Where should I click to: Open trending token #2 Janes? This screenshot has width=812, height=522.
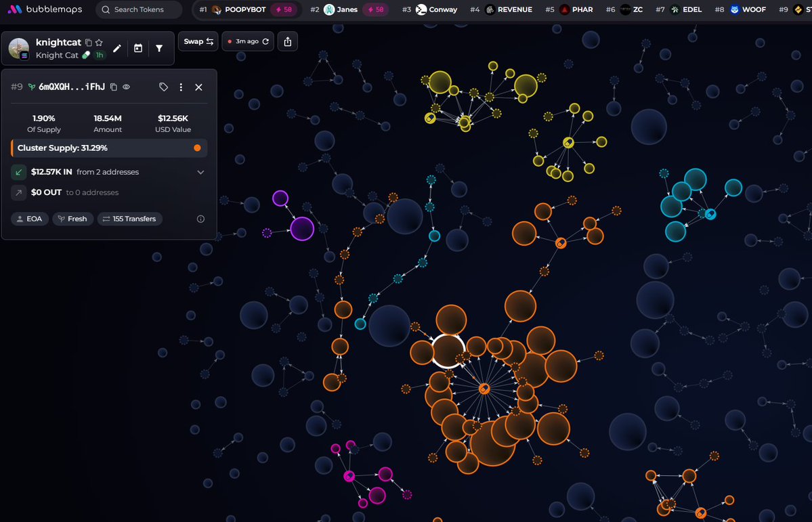pyautogui.click(x=349, y=9)
